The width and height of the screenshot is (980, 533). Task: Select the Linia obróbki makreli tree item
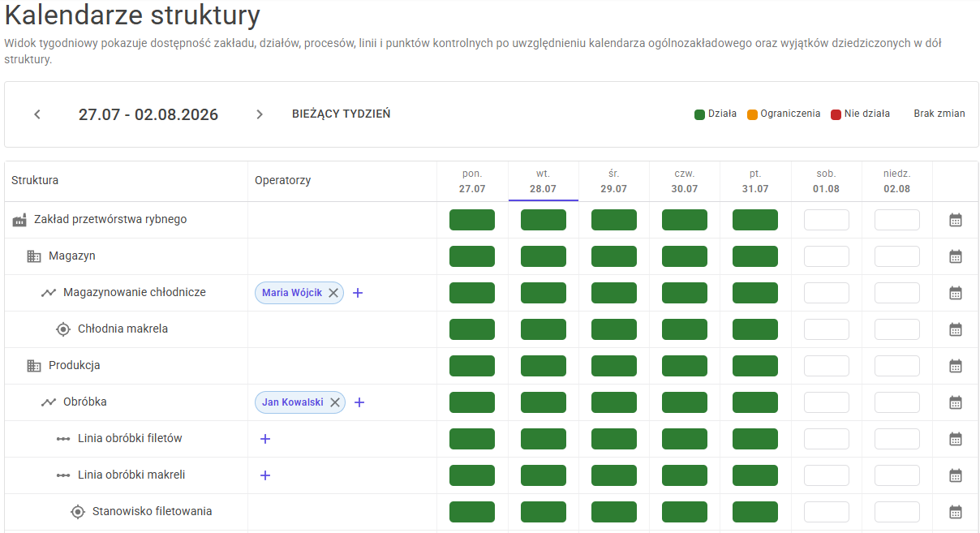pyautogui.click(x=131, y=475)
